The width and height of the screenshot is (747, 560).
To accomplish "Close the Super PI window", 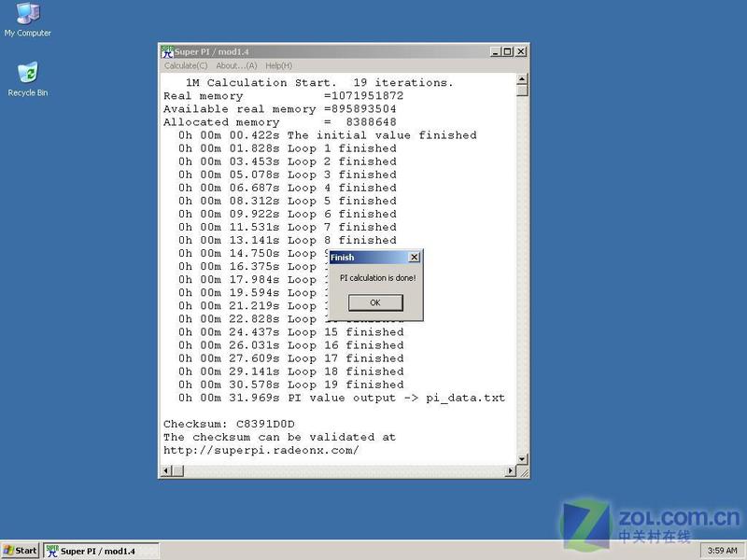I will tap(521, 51).
